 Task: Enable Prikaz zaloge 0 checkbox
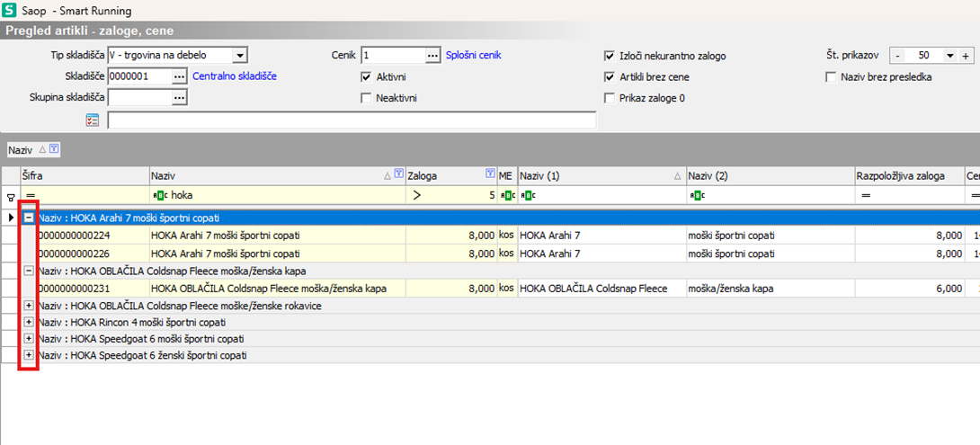point(610,98)
